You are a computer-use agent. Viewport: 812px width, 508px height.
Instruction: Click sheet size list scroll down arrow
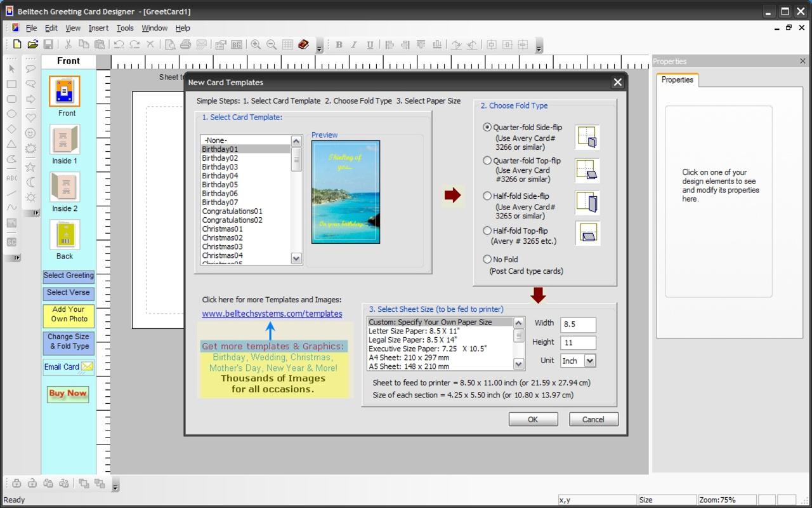coord(518,364)
